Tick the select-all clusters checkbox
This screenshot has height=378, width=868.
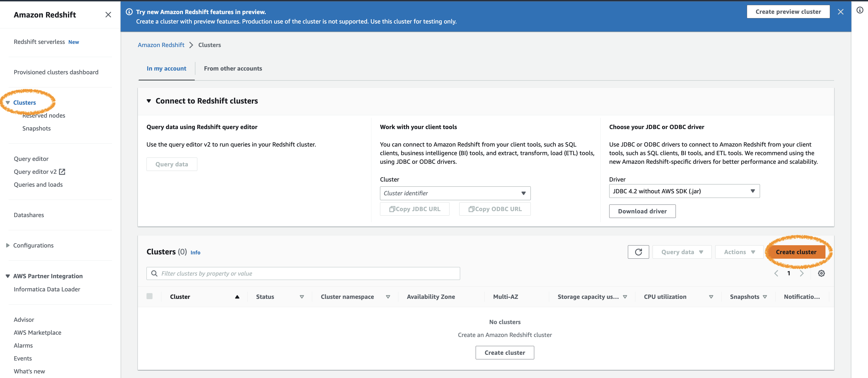pyautogui.click(x=150, y=296)
